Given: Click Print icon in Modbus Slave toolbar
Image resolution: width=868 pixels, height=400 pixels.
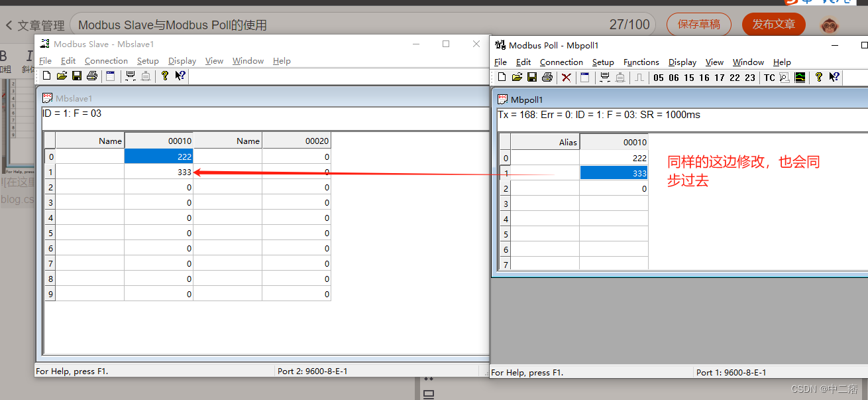Looking at the screenshot, I should [92, 76].
